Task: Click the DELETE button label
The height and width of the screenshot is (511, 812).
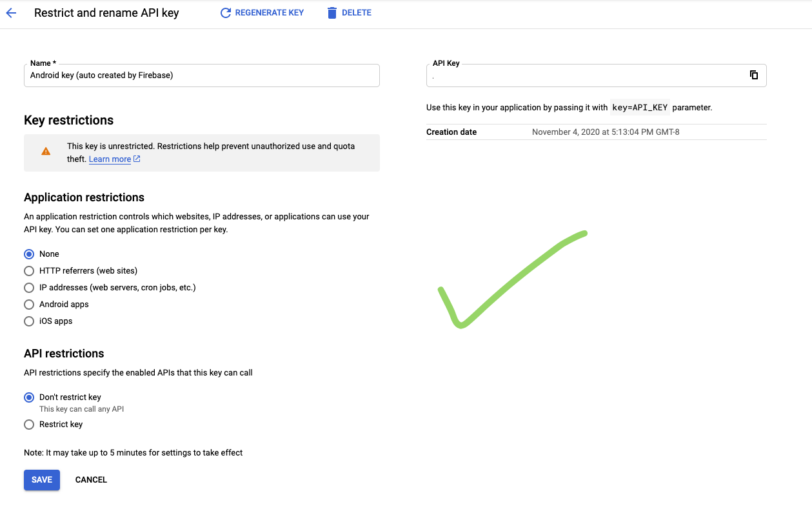Action: point(357,13)
